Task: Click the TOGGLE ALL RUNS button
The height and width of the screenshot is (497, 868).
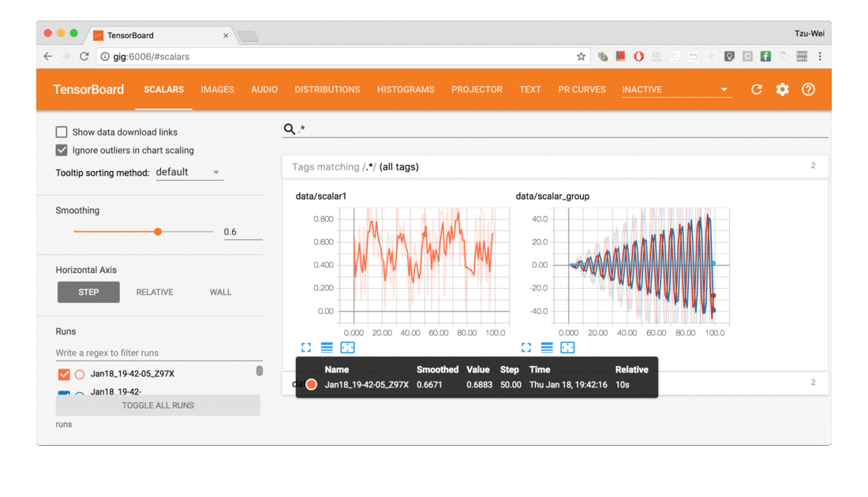Action: [x=158, y=405]
